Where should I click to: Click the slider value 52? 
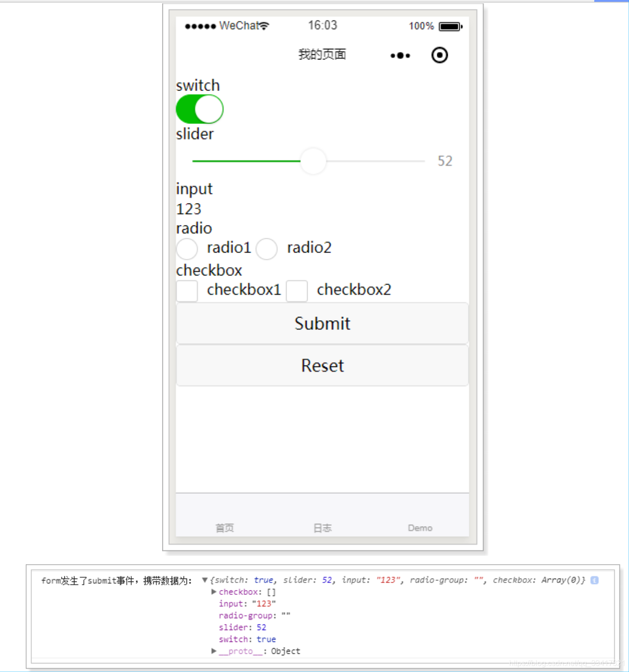point(445,161)
